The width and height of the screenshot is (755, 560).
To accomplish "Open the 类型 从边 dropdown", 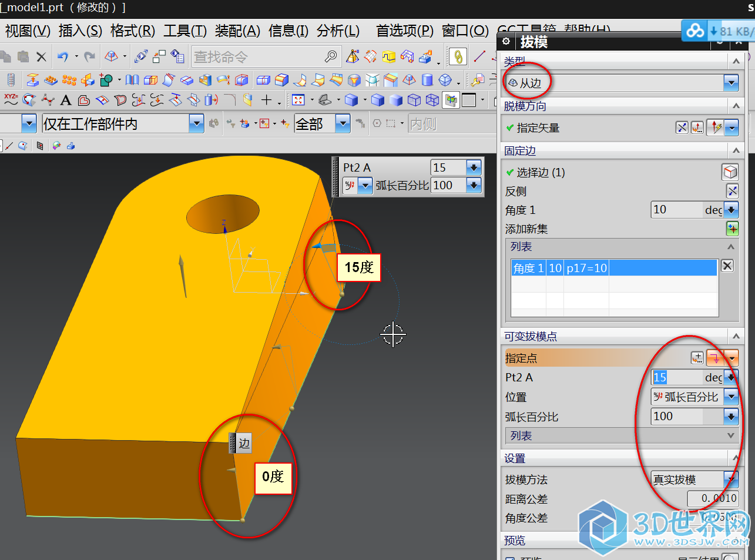I will (x=731, y=83).
